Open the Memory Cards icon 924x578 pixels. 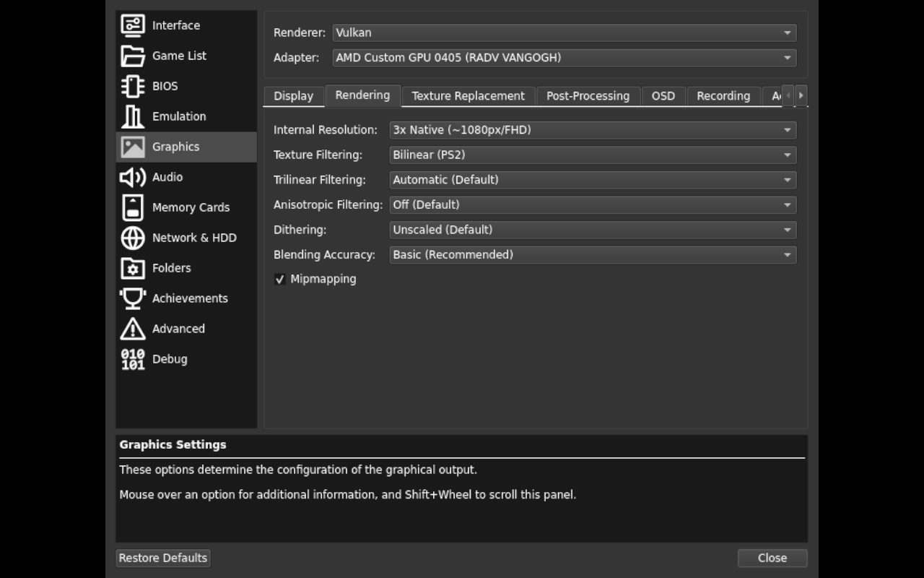133,207
